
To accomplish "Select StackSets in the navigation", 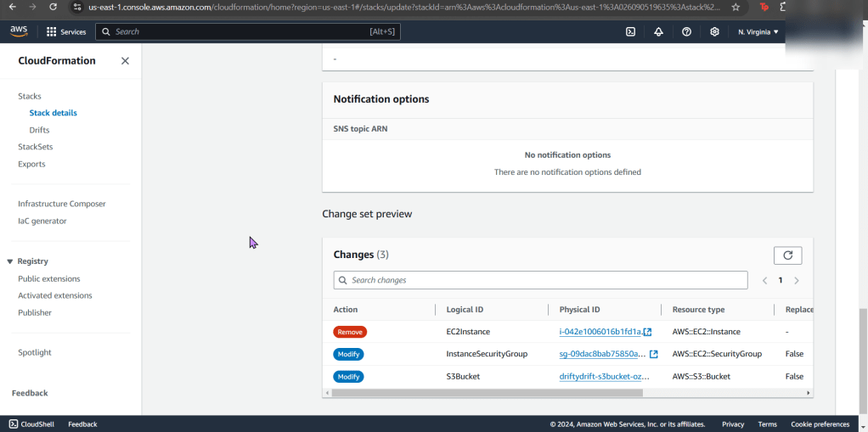I will 36,147.
